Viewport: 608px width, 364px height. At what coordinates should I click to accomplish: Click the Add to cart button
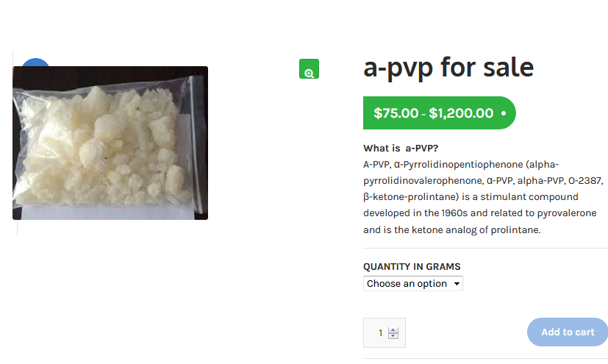coord(568,332)
